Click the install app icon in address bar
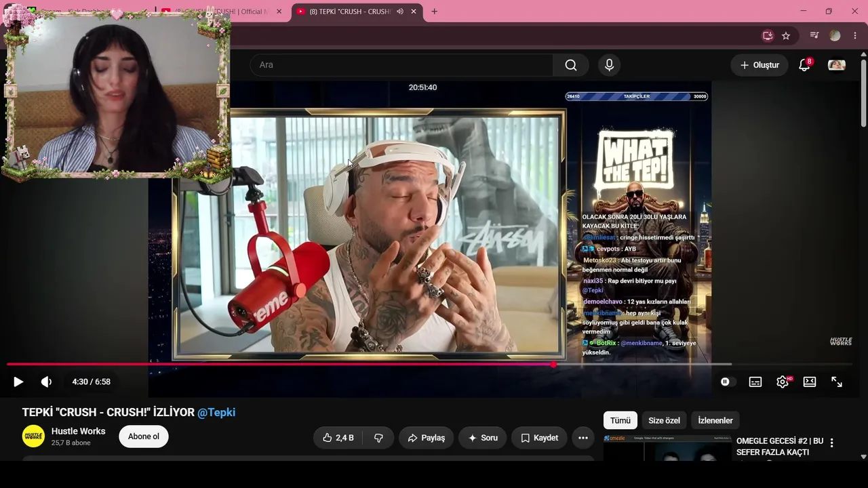Image resolution: width=868 pixels, height=488 pixels. (768, 36)
